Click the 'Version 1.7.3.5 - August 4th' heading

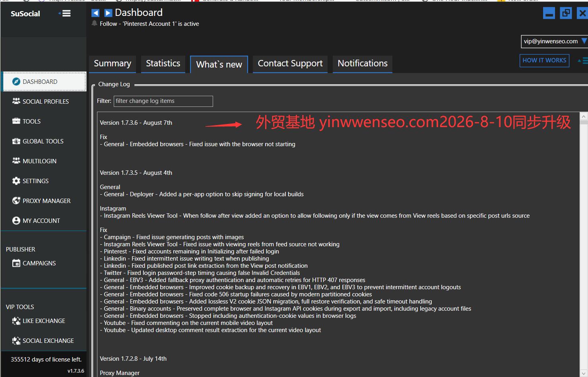[x=136, y=173]
